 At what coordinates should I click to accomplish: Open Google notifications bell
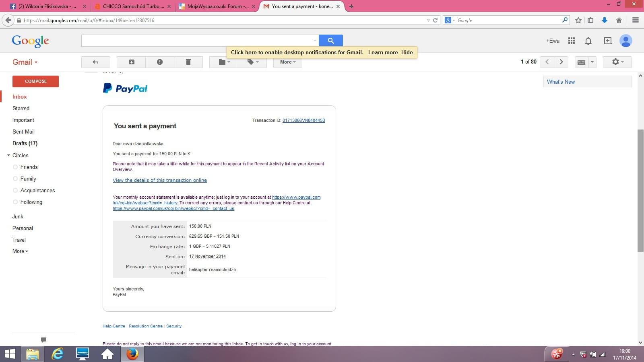[x=588, y=41]
